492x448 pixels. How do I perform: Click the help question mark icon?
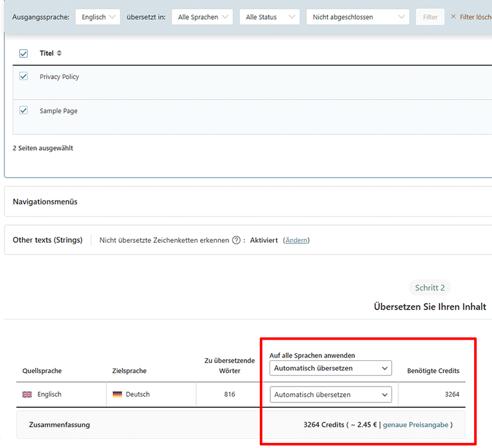pos(236,240)
